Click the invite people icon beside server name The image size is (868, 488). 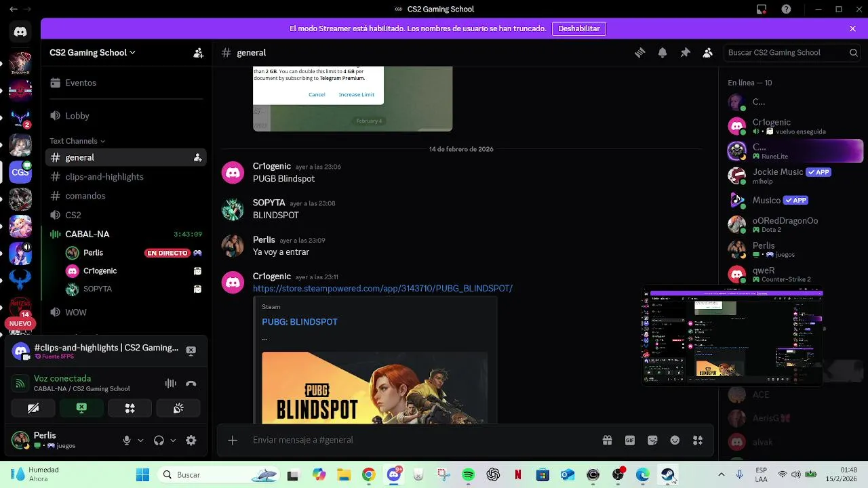coord(198,53)
